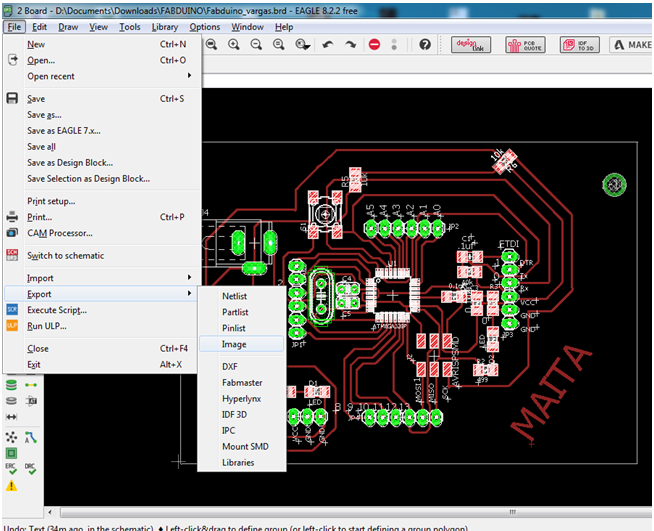Select the Attribute tool icon

tap(31, 401)
